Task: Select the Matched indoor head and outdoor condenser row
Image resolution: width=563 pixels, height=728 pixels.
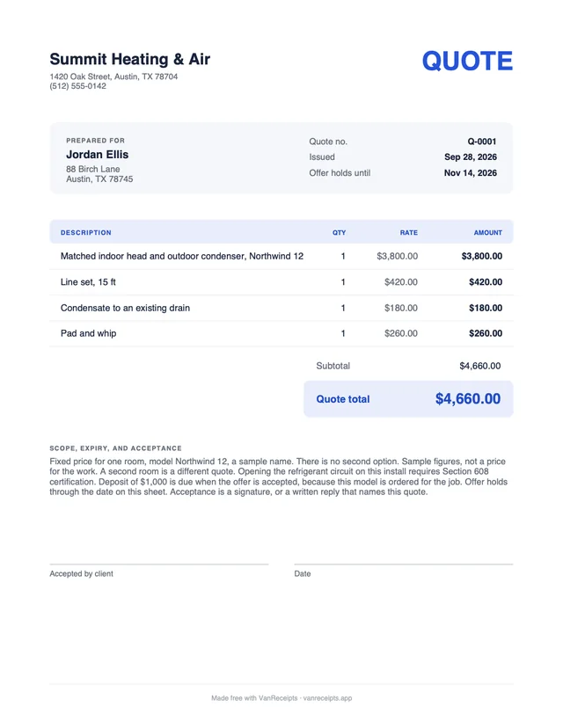Action: [281, 256]
